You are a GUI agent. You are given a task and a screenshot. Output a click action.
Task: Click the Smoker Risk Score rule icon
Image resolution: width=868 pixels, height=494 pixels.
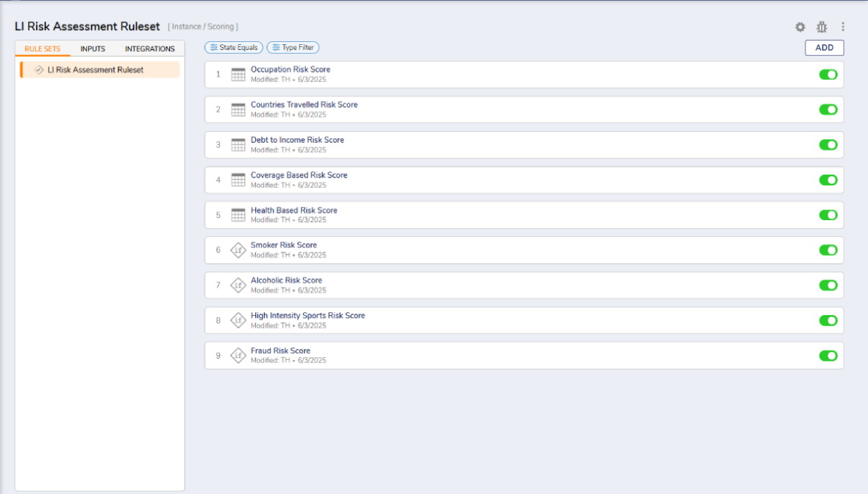pos(238,250)
